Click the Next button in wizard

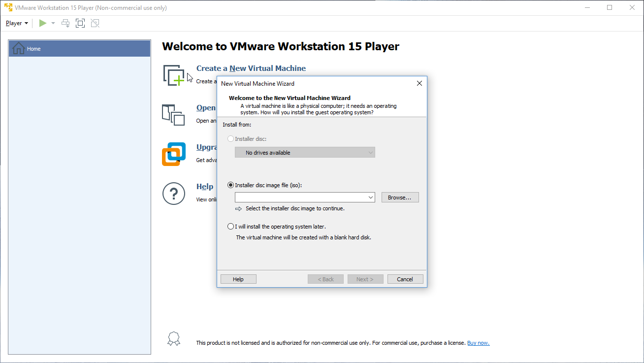[365, 279]
